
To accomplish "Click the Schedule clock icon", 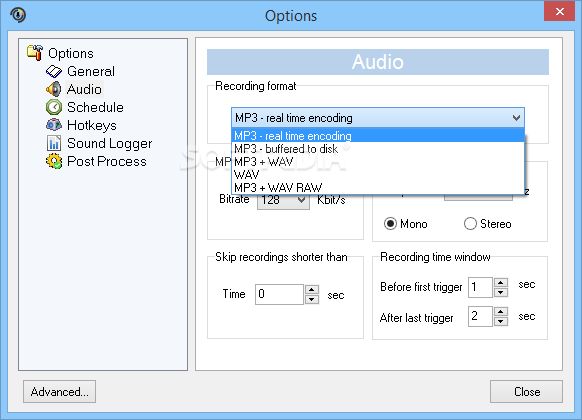I will (x=54, y=107).
